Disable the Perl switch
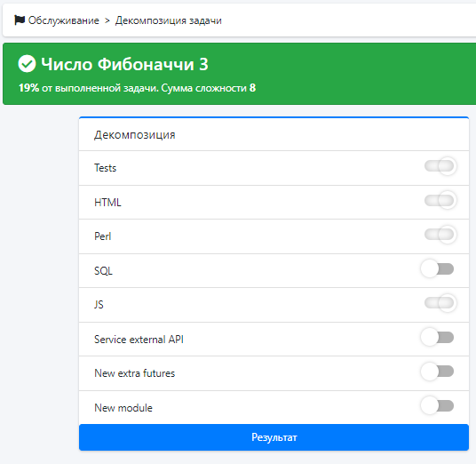 click(x=440, y=235)
